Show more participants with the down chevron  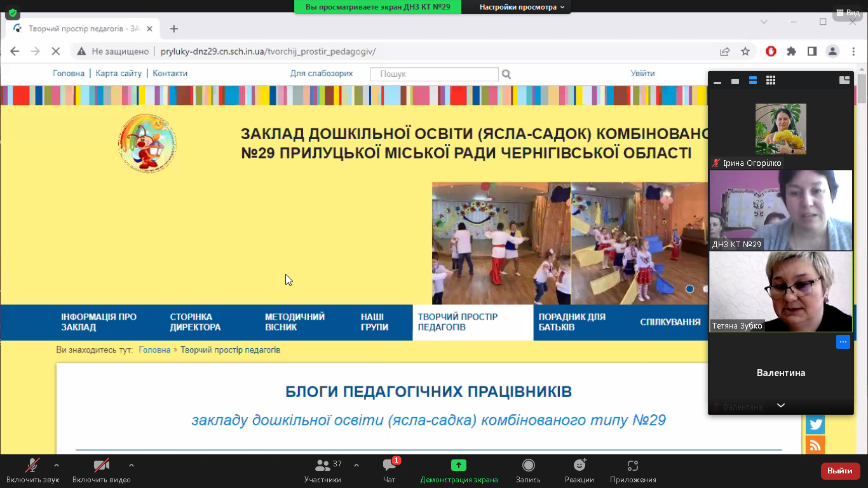tap(781, 405)
